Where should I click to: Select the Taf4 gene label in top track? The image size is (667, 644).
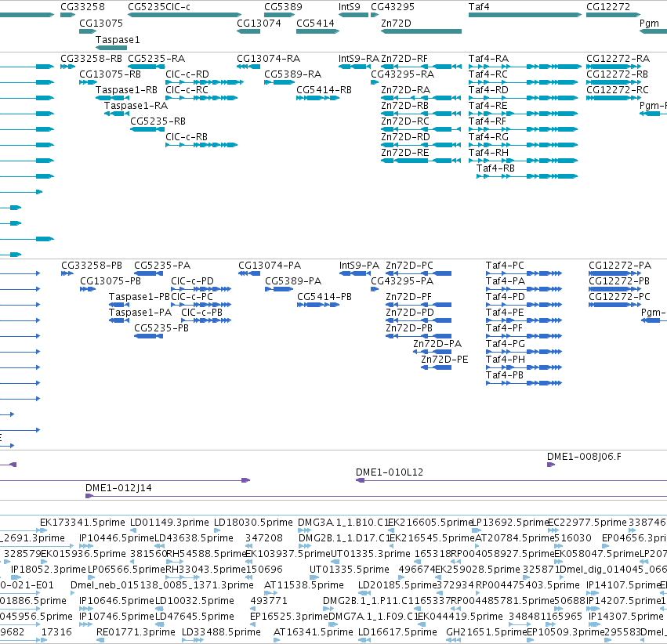click(x=479, y=7)
